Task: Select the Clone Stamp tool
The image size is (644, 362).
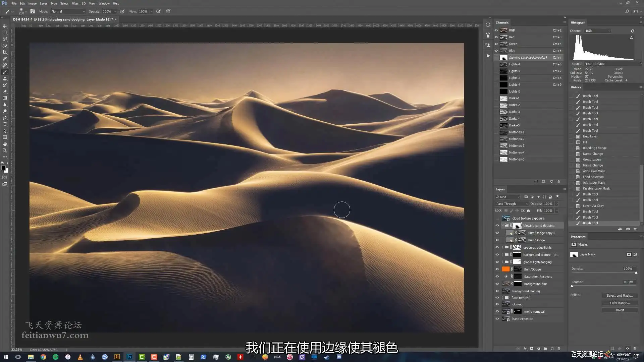Action: (5, 78)
